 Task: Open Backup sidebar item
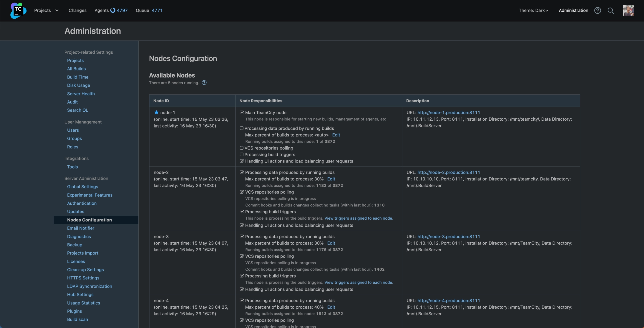75,245
